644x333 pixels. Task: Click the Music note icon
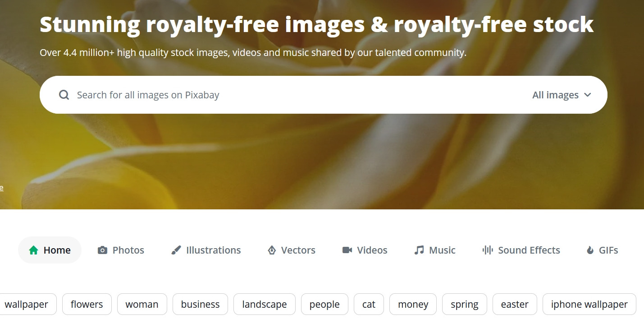pyautogui.click(x=419, y=250)
